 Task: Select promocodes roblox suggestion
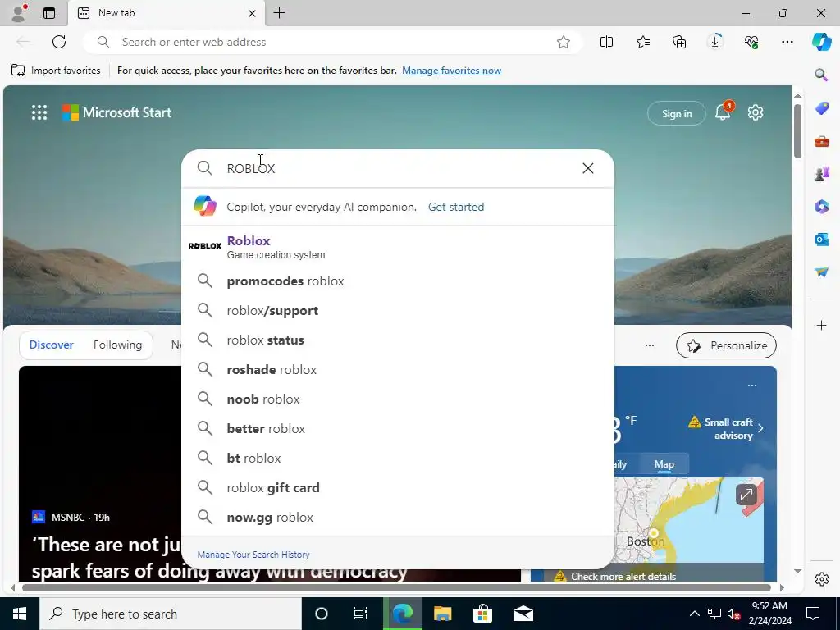tap(398, 281)
